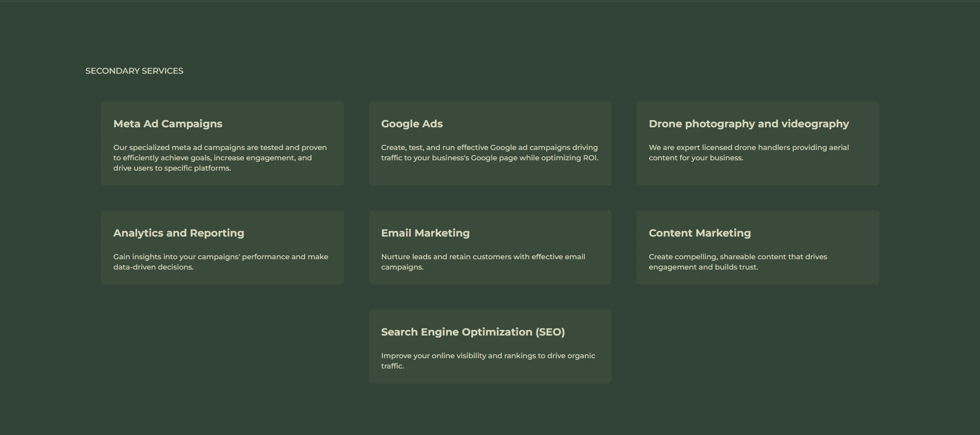
Task: Click the shareable content description text
Action: [738, 262]
